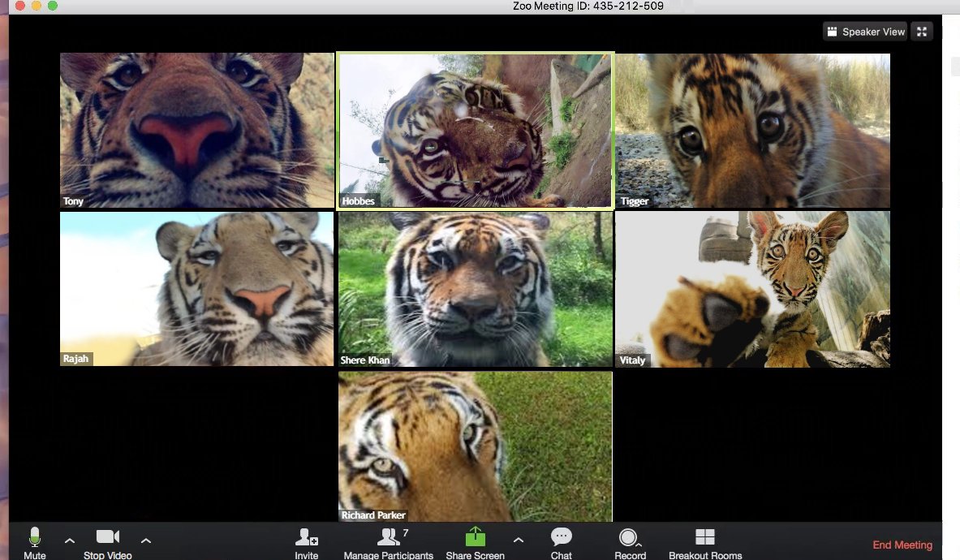The width and height of the screenshot is (960, 560).
Task: Select Hobbes's highlighted video tile
Action: coord(475,131)
